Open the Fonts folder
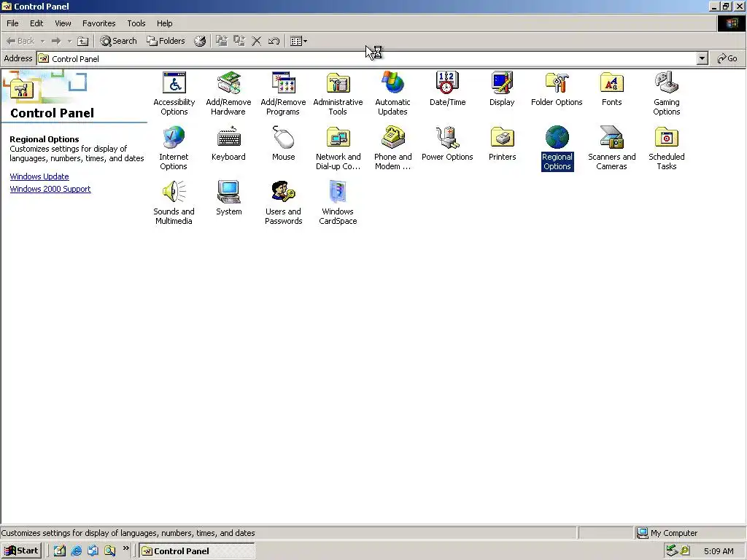This screenshot has width=747, height=560. click(612, 89)
